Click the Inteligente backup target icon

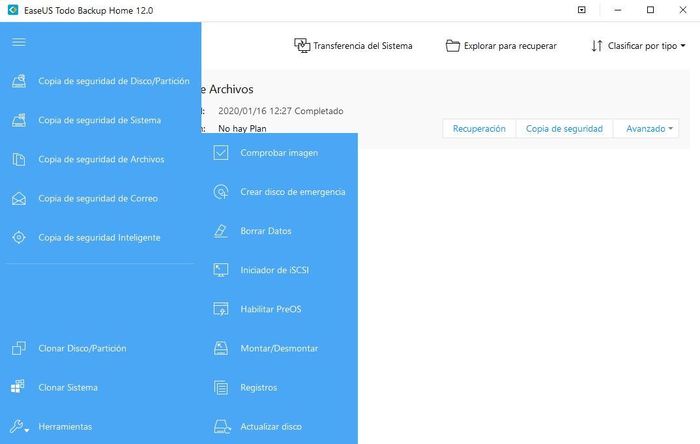[19, 237]
